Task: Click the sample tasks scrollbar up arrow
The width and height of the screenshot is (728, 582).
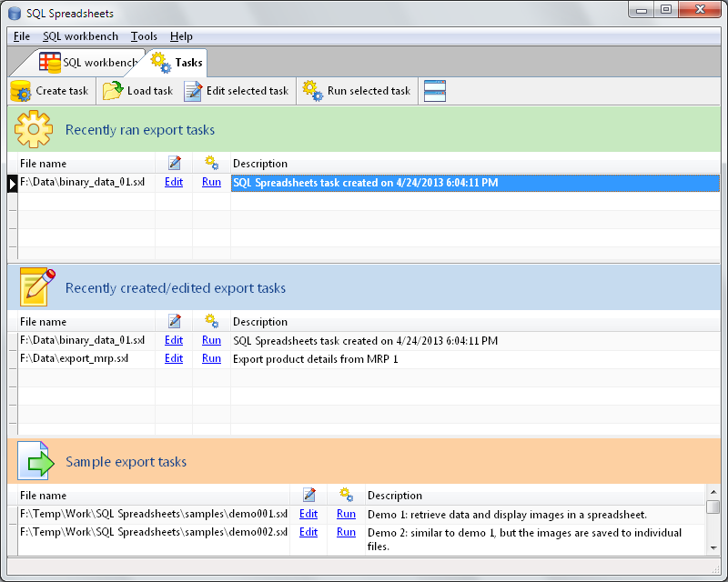Action: (713, 494)
